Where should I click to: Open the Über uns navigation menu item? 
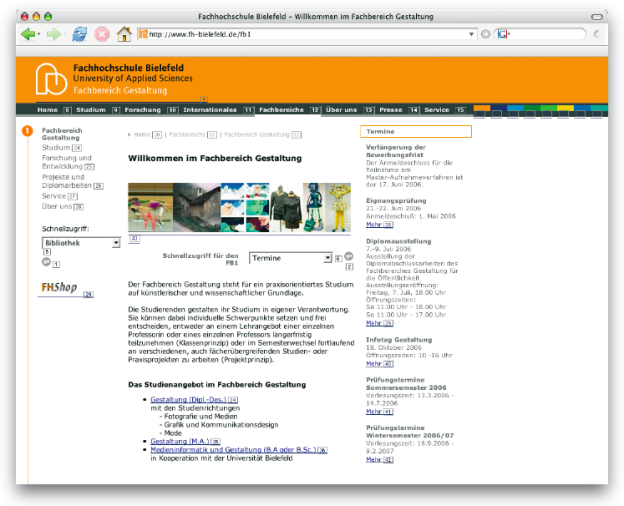pyautogui.click(x=341, y=110)
